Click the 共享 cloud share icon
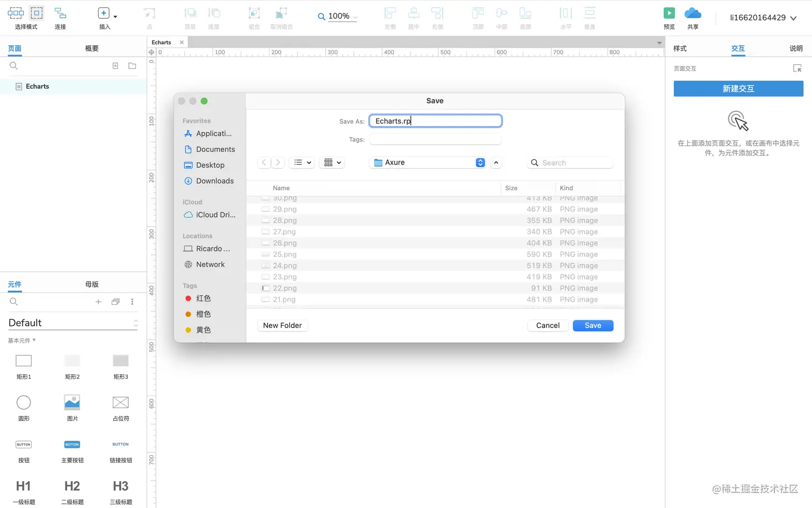This screenshot has height=508, width=812. point(693,13)
